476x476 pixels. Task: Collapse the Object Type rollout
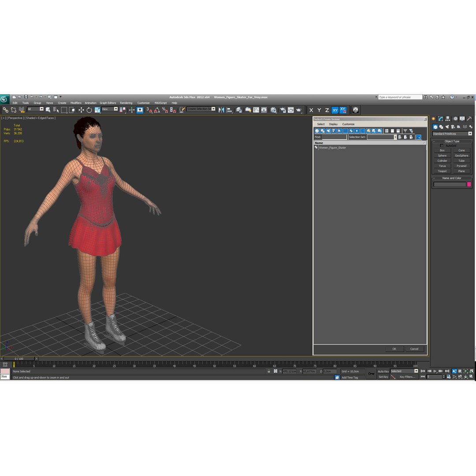[x=452, y=141]
